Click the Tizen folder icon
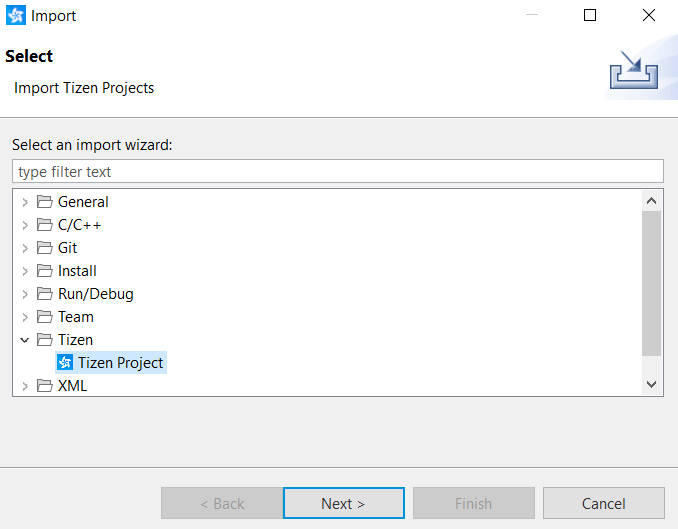Image resolution: width=678 pixels, height=529 pixels. click(x=45, y=340)
